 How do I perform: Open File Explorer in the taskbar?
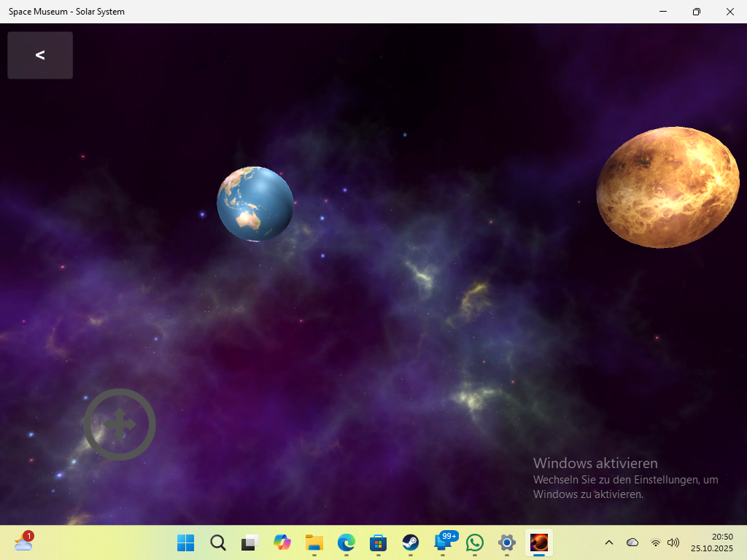pyautogui.click(x=314, y=542)
